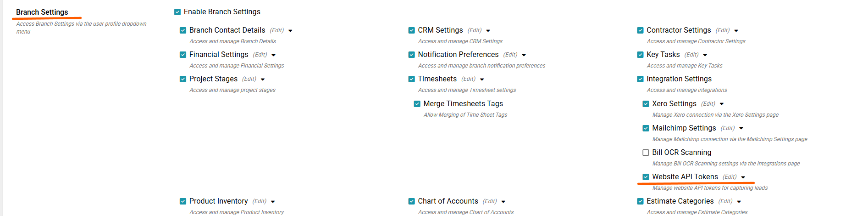Open the Mailchimp Settings dropdown arrow

point(741,129)
